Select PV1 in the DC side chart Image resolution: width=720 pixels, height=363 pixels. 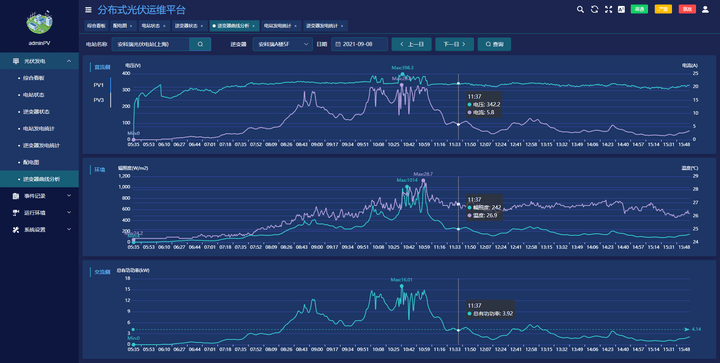99,85
